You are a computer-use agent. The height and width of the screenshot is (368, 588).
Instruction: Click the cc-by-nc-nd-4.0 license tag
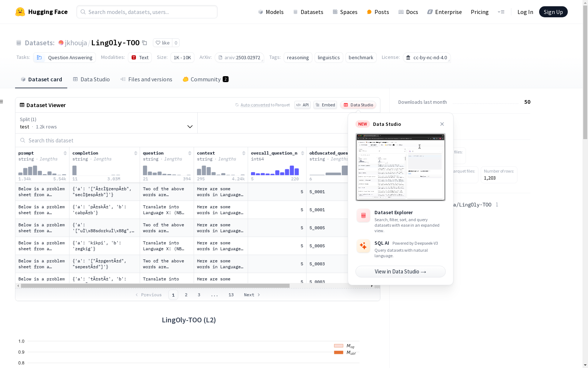tap(427, 57)
